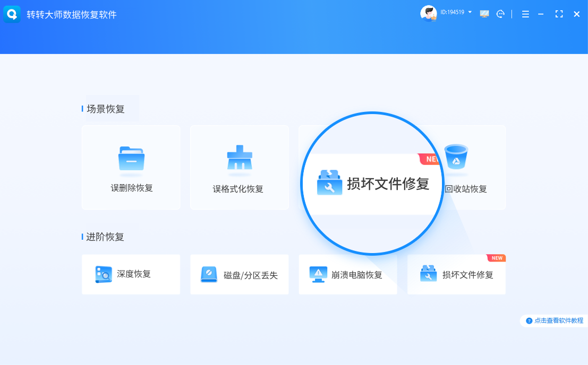
Task: Maximize the application window
Action: point(559,14)
